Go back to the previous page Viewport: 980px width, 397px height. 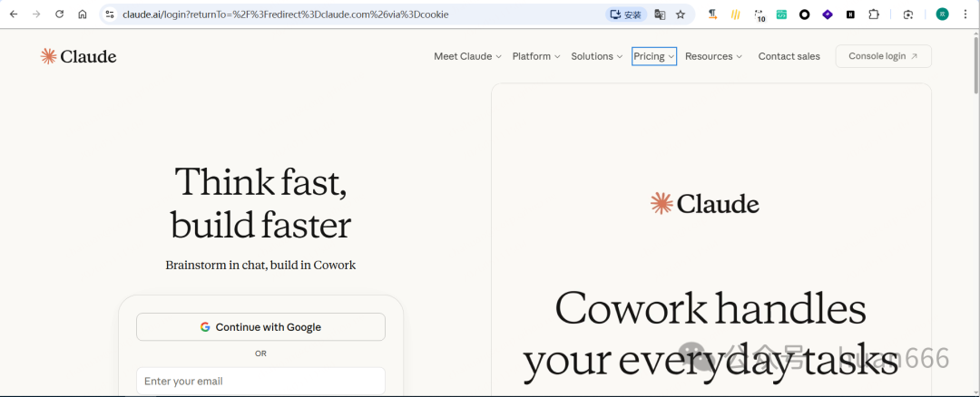(x=13, y=15)
